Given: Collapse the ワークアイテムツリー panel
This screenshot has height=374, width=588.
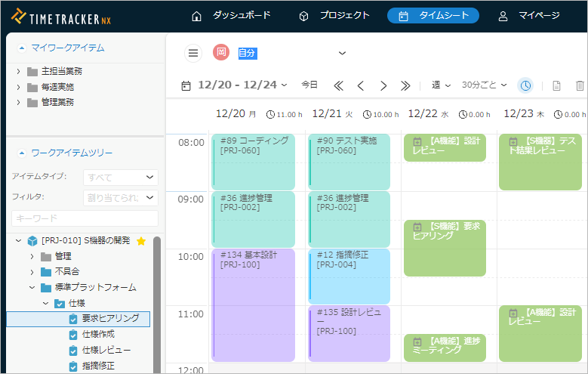Looking at the screenshot, I should (x=21, y=153).
